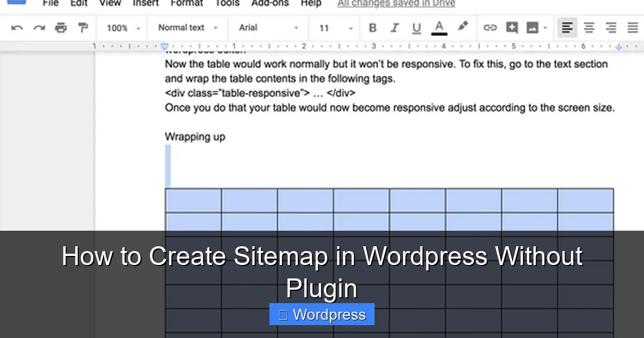Viewport: 644px width, 338px height.
Task: Insert an image
Action: click(533, 27)
